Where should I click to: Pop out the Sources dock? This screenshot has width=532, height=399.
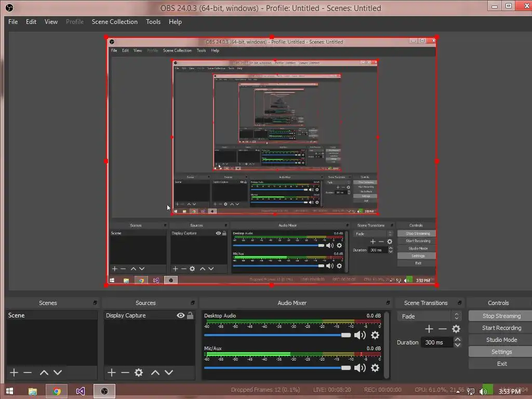193,303
